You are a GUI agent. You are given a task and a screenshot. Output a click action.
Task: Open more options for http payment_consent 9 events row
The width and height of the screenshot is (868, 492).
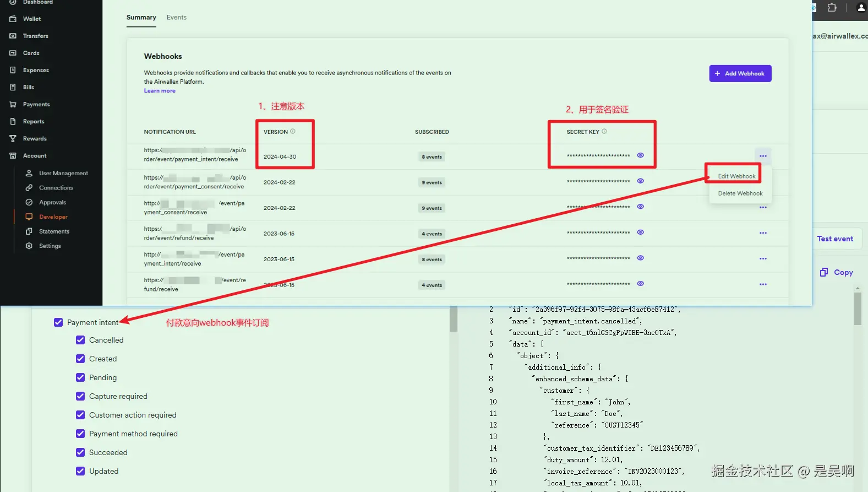pos(763,207)
